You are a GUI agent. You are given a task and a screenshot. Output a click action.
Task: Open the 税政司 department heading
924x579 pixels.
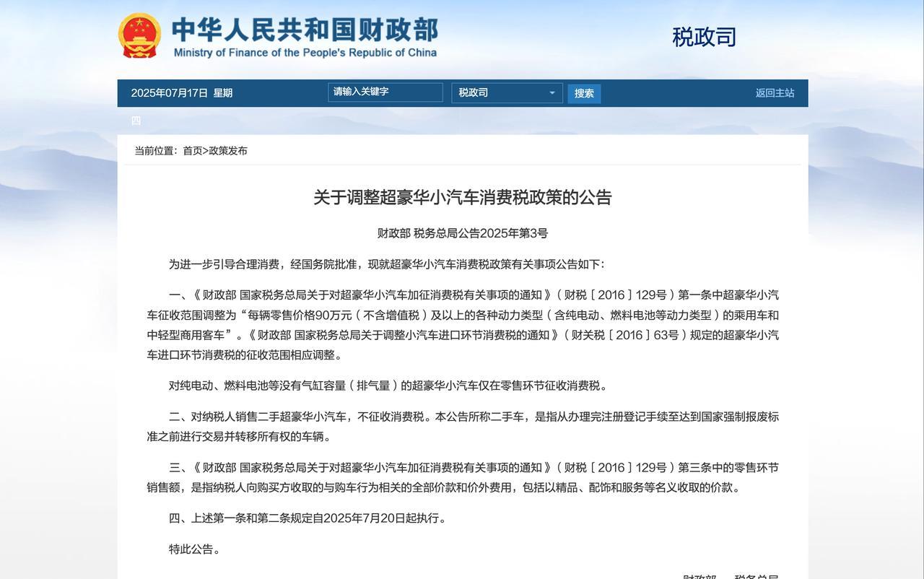(704, 37)
